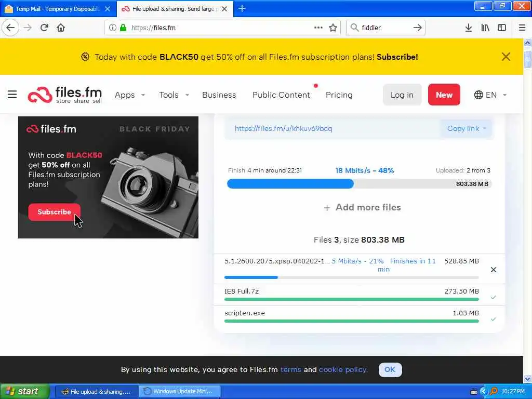532x399 pixels.
Task: Open the Firefox hamburger menu
Action: [522, 28]
